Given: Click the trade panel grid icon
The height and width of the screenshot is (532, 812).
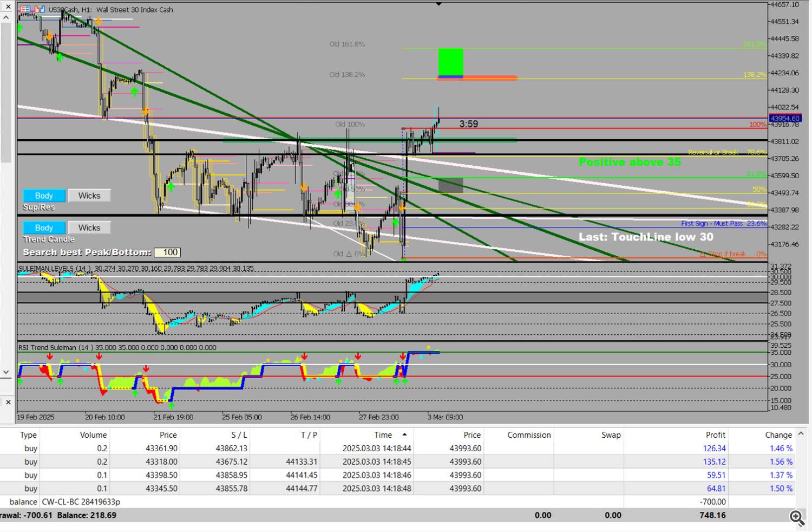Looking at the screenshot, I should (x=25, y=10).
